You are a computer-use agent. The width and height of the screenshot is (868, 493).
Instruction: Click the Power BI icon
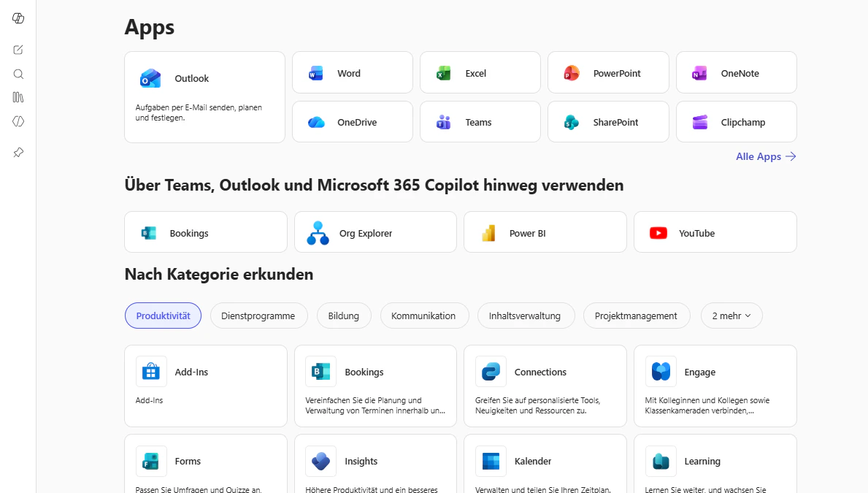click(x=488, y=233)
